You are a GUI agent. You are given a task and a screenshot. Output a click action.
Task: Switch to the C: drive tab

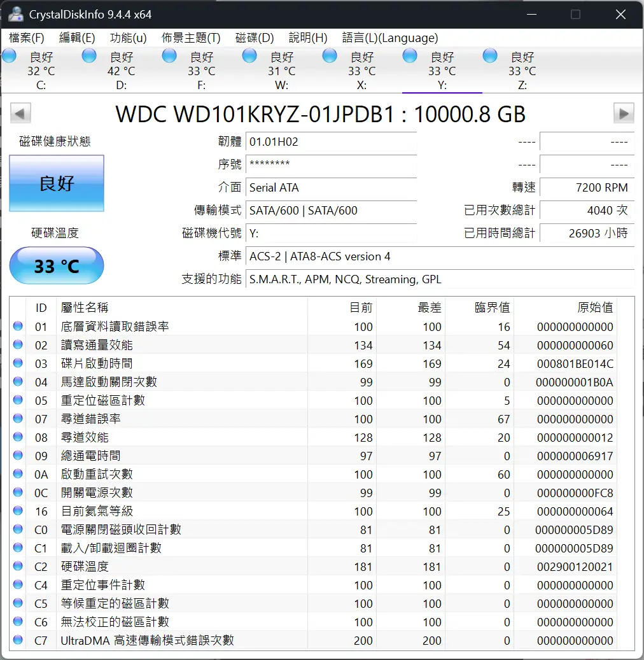coord(41,70)
